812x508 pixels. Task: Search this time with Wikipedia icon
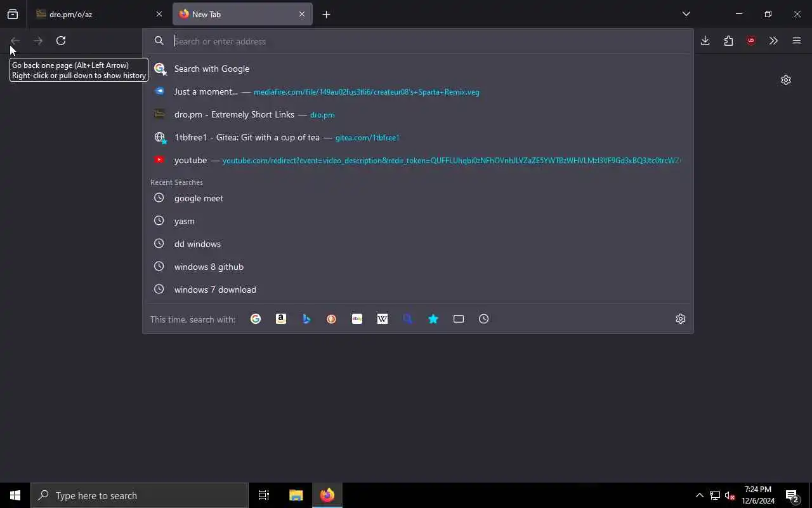click(x=383, y=319)
